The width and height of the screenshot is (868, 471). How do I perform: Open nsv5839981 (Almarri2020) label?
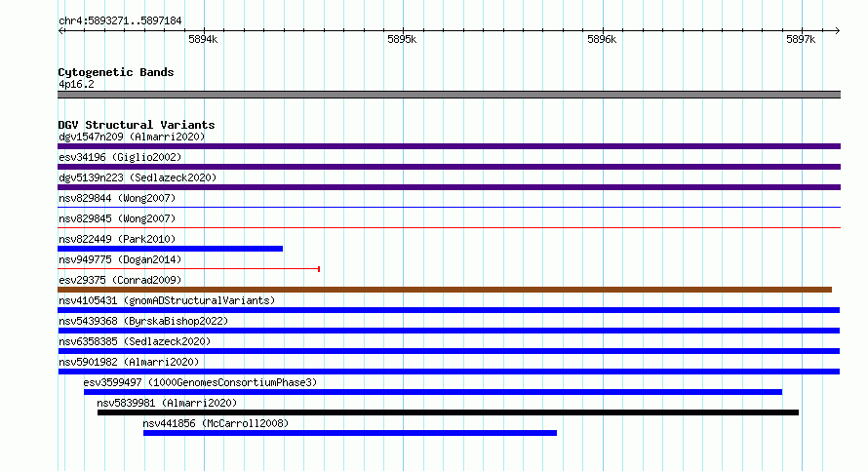(x=167, y=403)
